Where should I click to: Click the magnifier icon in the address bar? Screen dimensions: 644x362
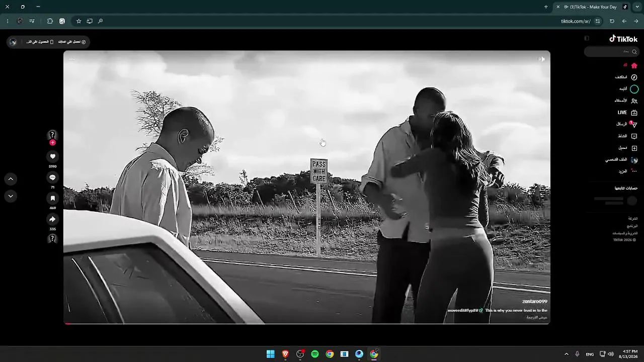pos(100,21)
